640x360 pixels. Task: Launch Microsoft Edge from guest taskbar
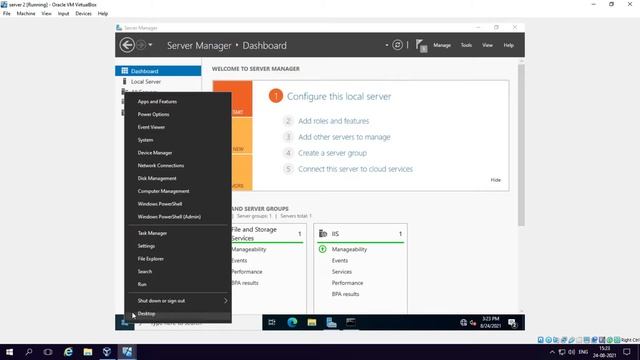[292, 322]
